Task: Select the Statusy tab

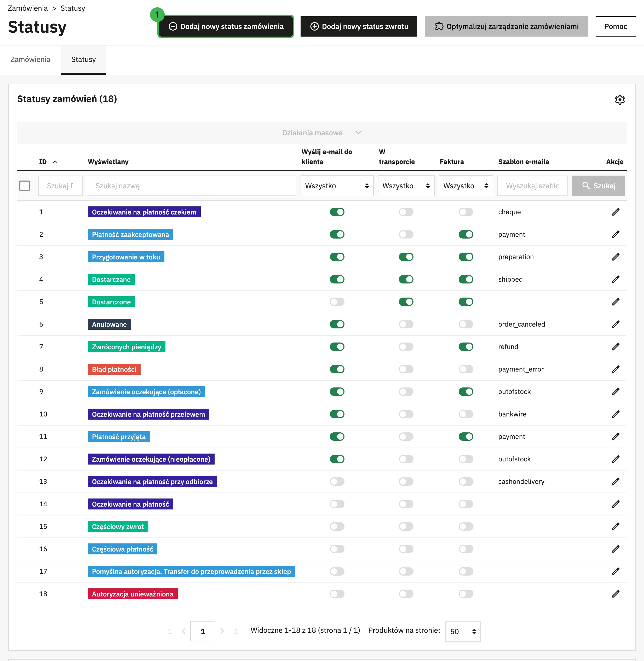Action: pos(84,60)
